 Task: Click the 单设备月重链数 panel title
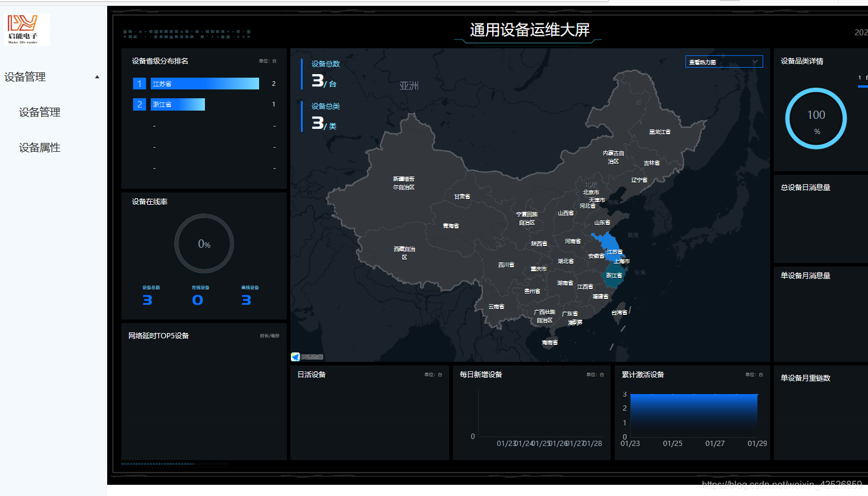click(806, 378)
